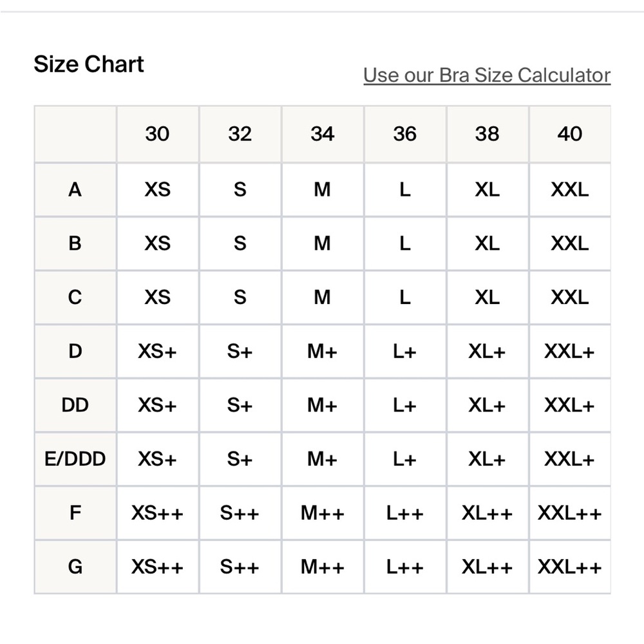
Task: Select the band size 40 column header
Action: pyautogui.click(x=570, y=134)
